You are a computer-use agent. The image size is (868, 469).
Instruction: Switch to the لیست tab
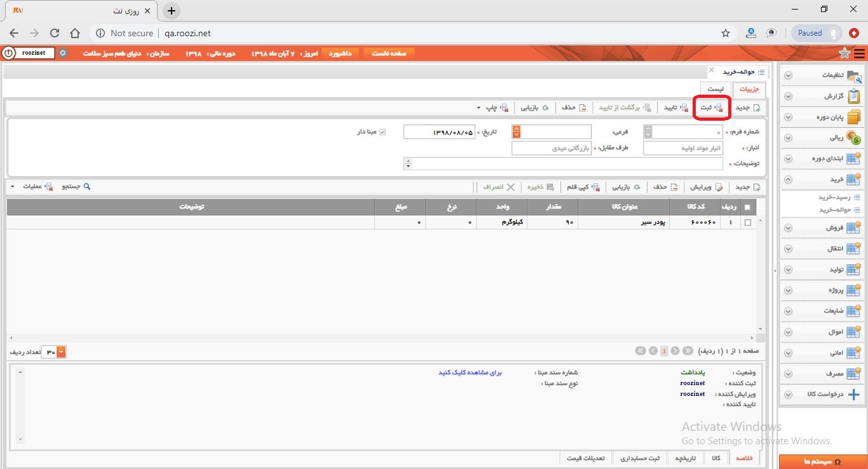coord(715,90)
